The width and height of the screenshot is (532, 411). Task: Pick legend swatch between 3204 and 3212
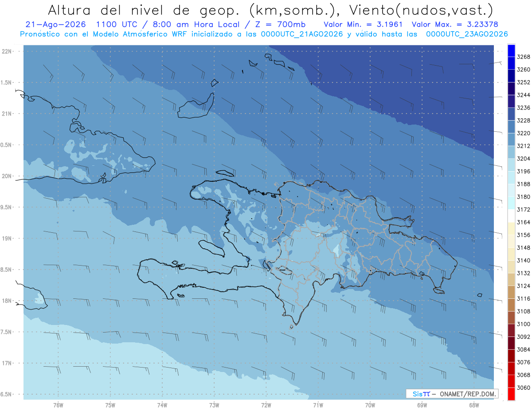pyautogui.click(x=511, y=152)
